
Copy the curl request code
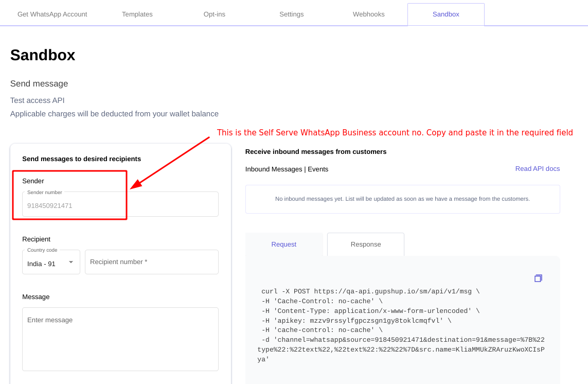pos(538,278)
